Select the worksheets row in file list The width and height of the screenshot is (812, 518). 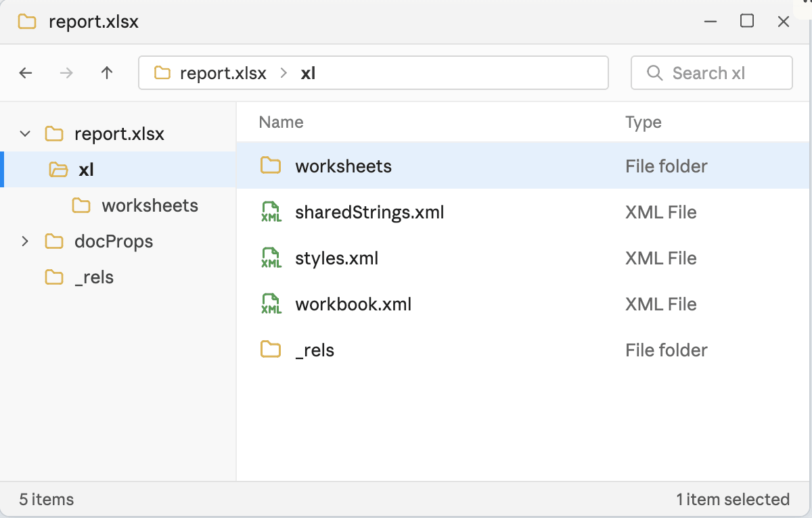[524, 166]
